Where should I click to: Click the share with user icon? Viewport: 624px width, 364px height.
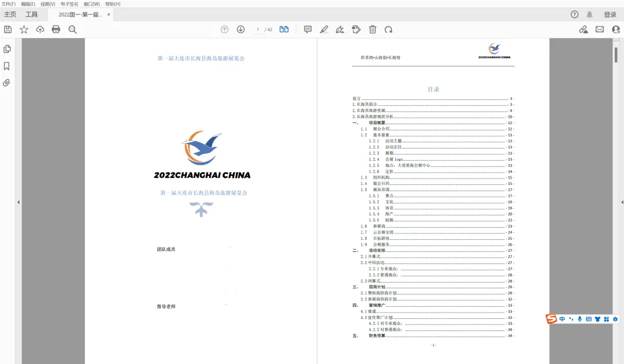(x=616, y=29)
